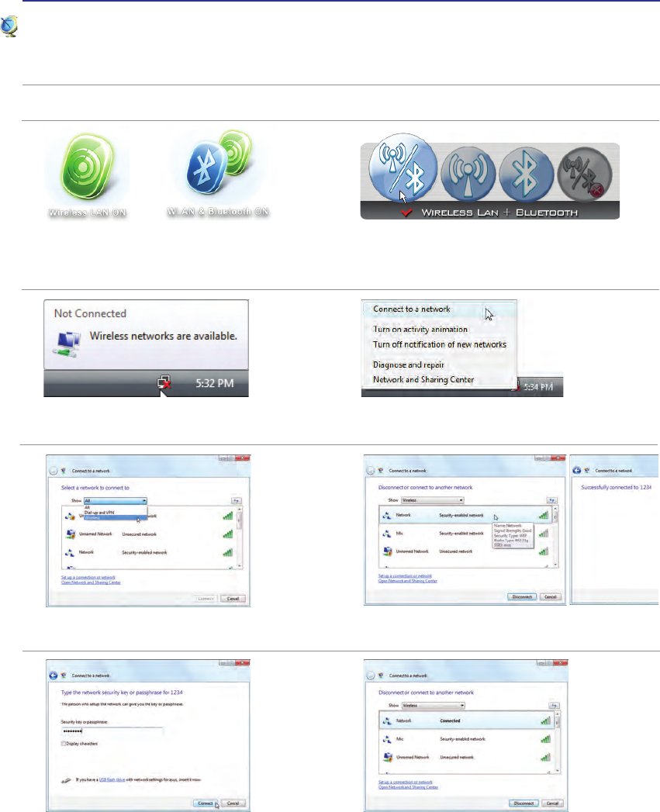This screenshot has width=660, height=812.
Task: Click Unnamed Network shield icon in Select a network window
Action: coord(71,534)
